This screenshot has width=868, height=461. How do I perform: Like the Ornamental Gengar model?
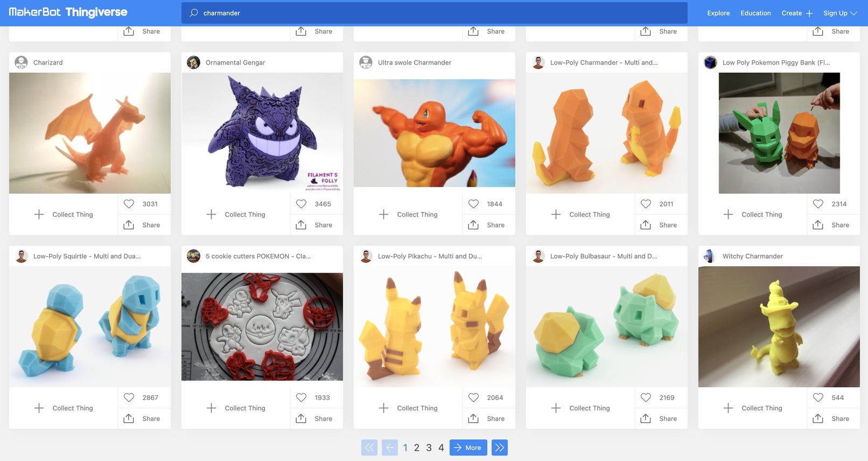[301, 204]
